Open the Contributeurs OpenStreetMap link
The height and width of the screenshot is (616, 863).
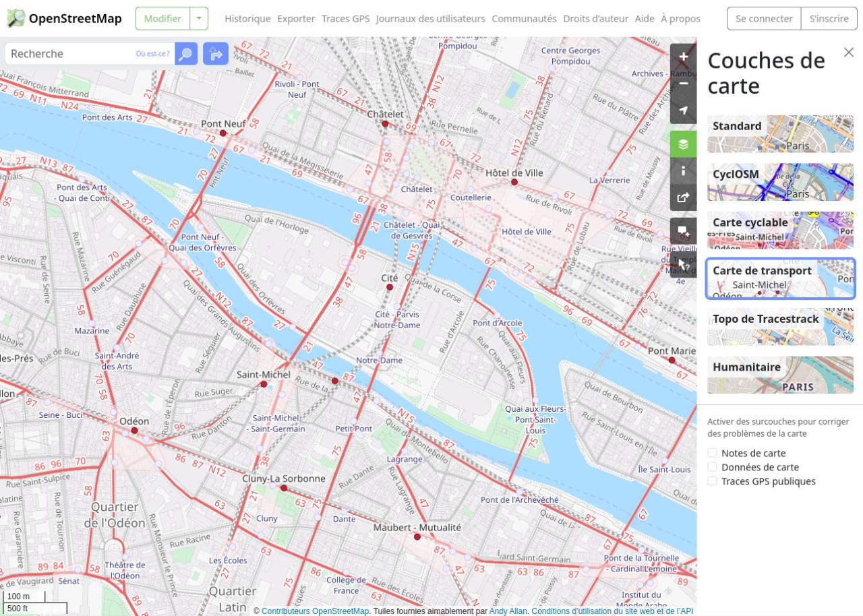click(x=315, y=611)
